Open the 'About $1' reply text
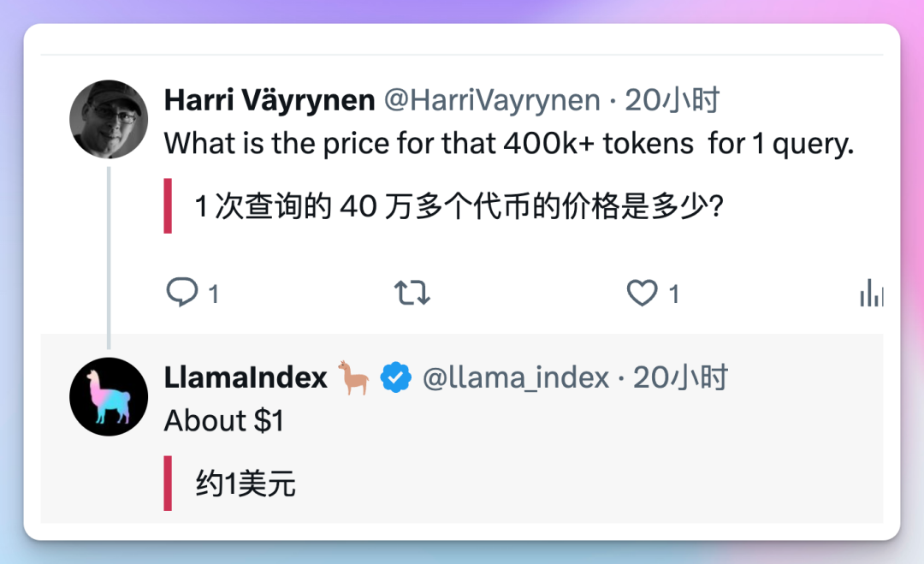The width and height of the screenshot is (924, 564). (224, 421)
